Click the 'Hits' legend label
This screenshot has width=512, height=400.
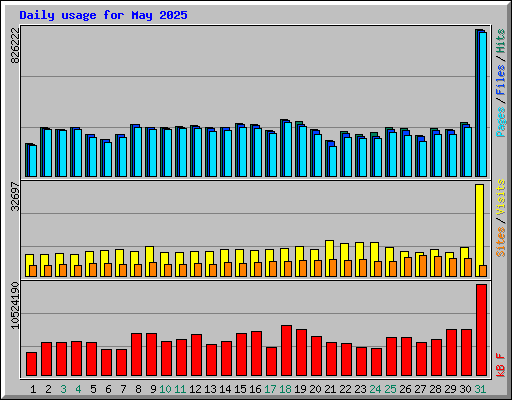(500, 41)
